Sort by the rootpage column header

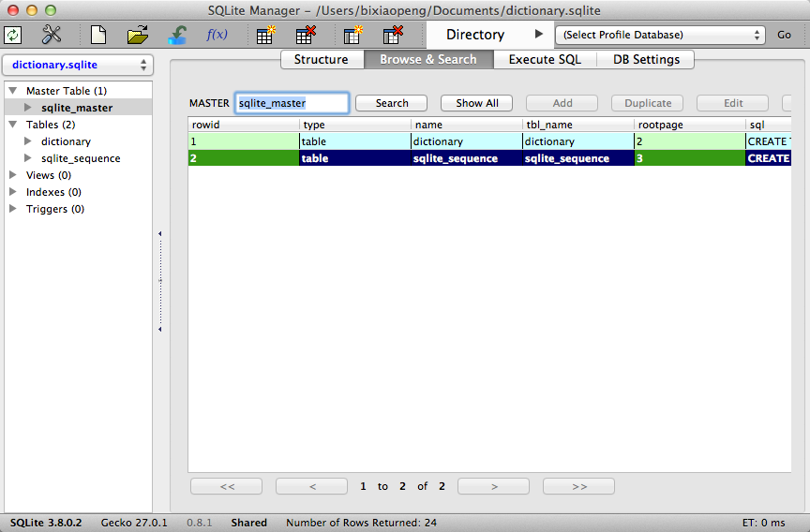(690, 125)
